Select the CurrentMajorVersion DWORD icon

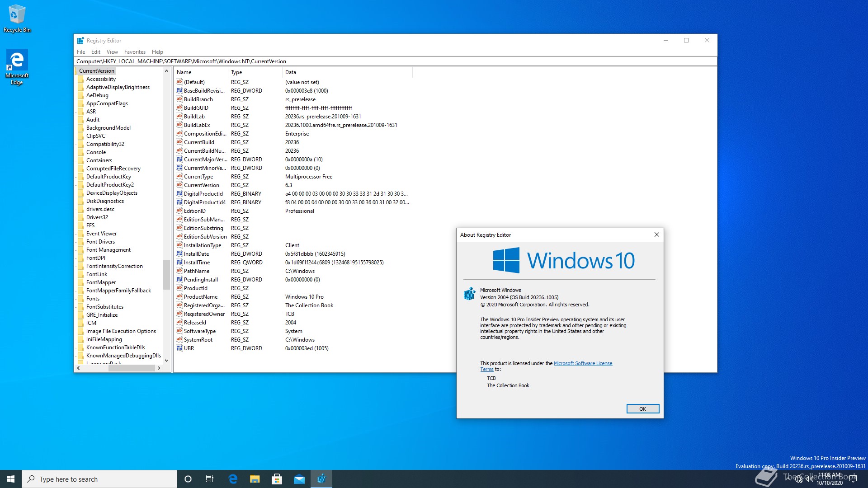[179, 159]
